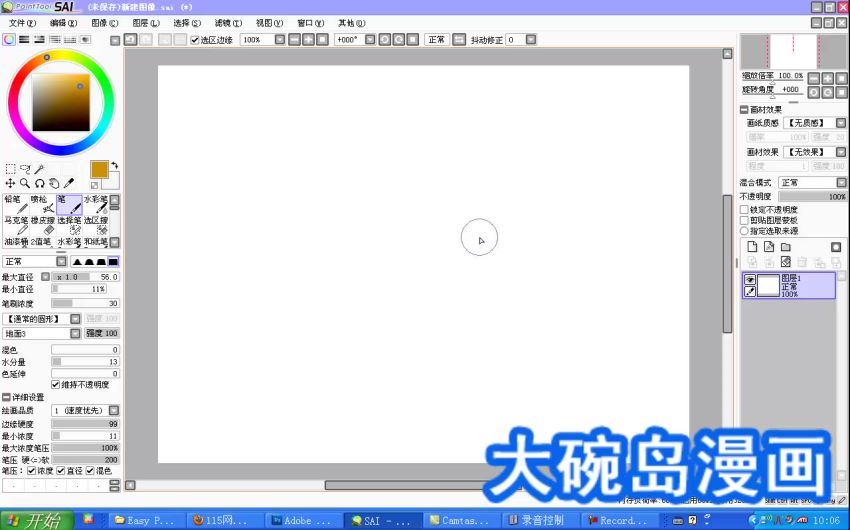Swap foreground and background colors arrow

(x=114, y=165)
